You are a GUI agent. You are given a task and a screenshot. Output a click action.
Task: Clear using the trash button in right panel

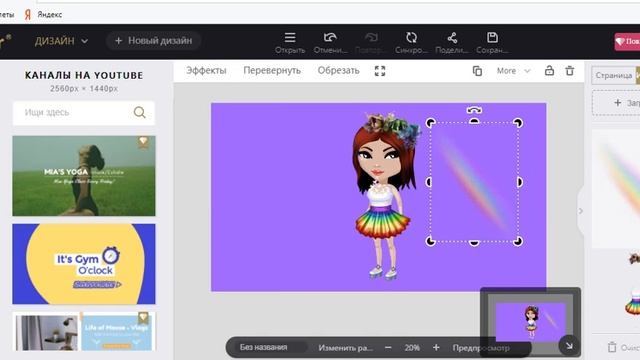612,347
